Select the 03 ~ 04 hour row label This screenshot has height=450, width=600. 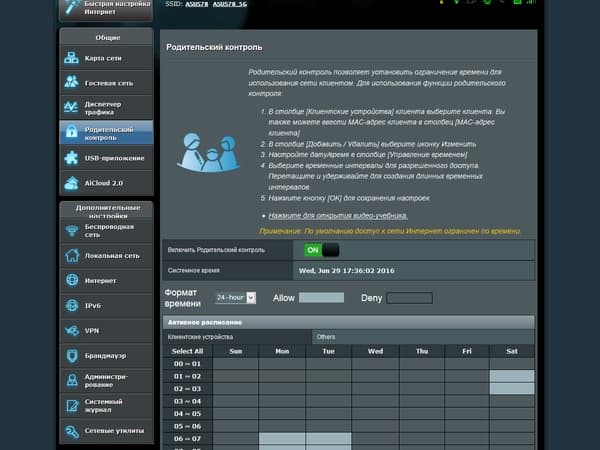tap(187, 401)
